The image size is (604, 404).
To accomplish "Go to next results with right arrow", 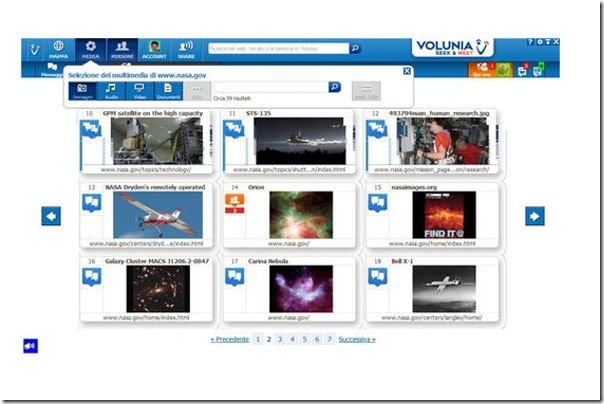I will [x=535, y=216].
